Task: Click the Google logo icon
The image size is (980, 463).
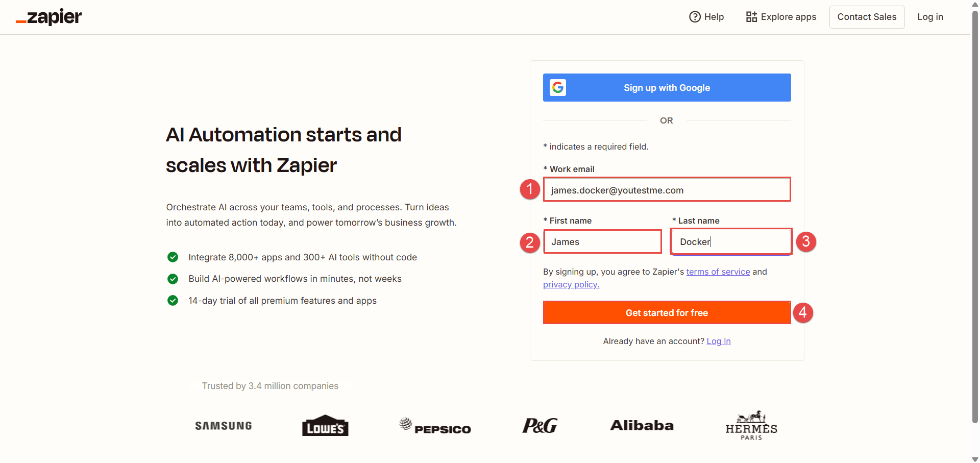Action: click(558, 88)
